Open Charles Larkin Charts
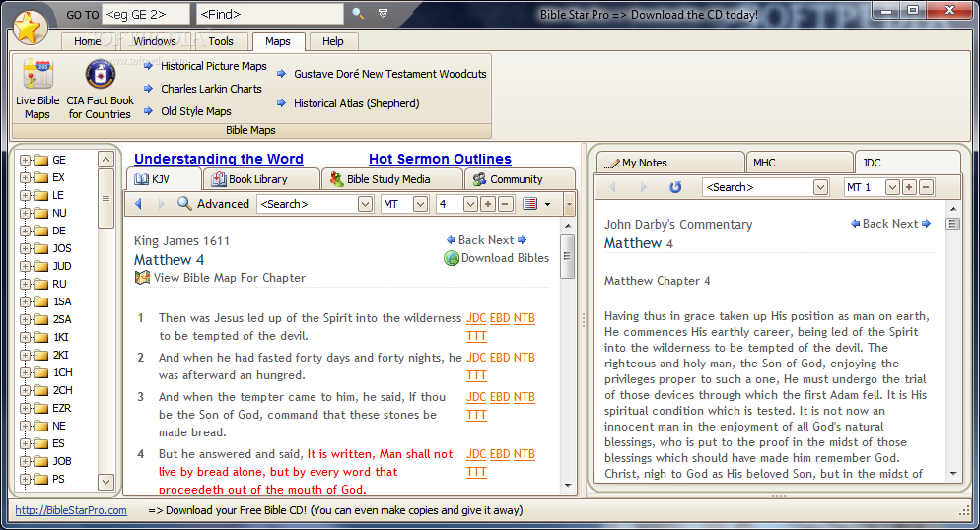This screenshot has height=530, width=980. (211, 89)
